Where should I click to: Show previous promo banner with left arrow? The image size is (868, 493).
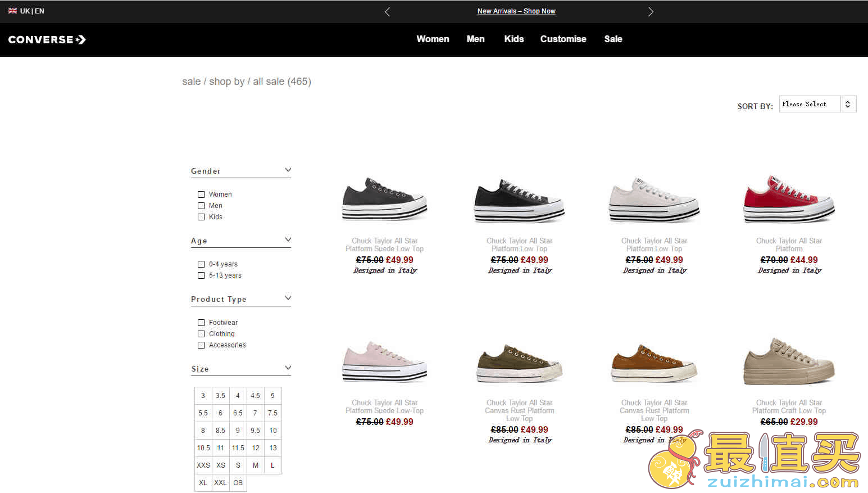[x=387, y=11]
